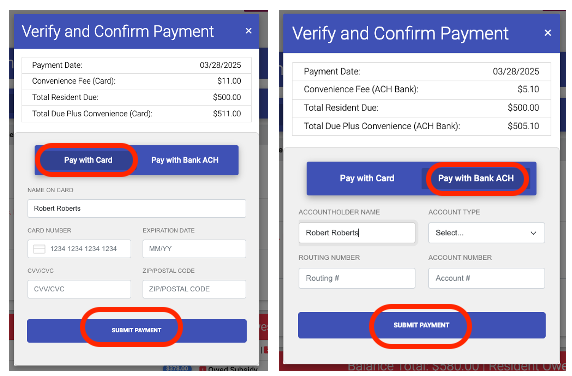Click the CVV/CVC input field
Viewport: 572px width, 376px height.
[x=79, y=289]
